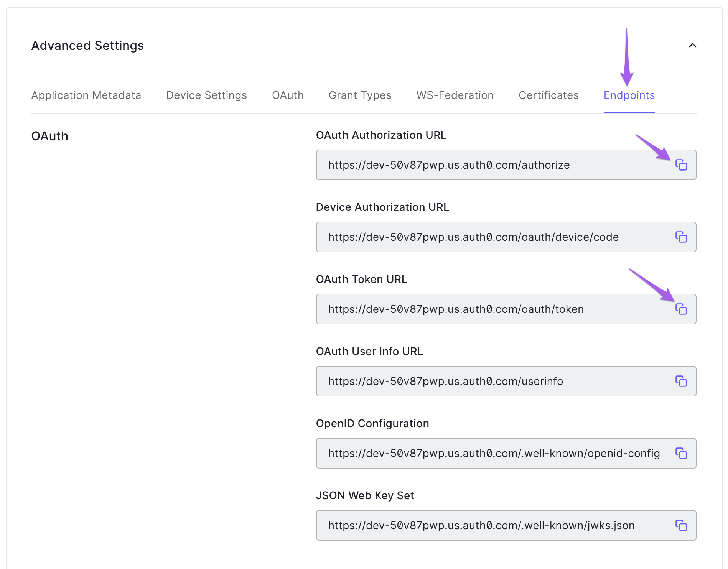The width and height of the screenshot is (728, 569).
Task: Click the OpenID Configuration label
Action: [x=372, y=423]
